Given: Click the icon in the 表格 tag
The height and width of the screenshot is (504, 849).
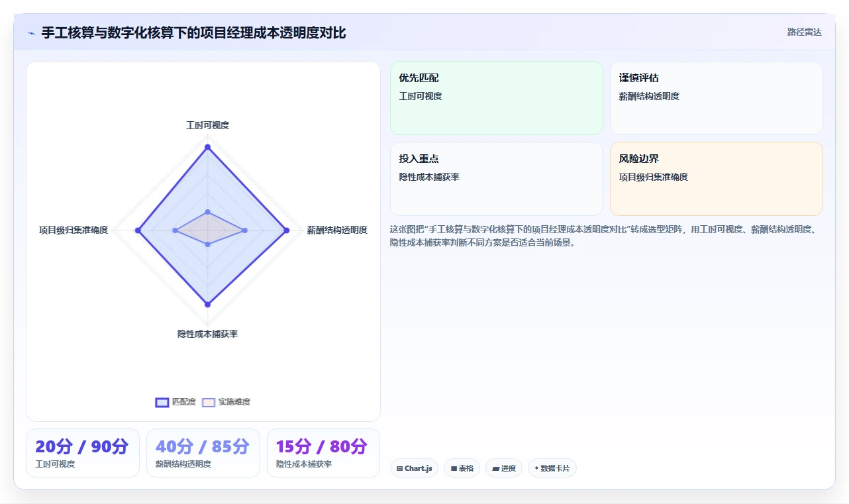Looking at the screenshot, I should 454,468.
